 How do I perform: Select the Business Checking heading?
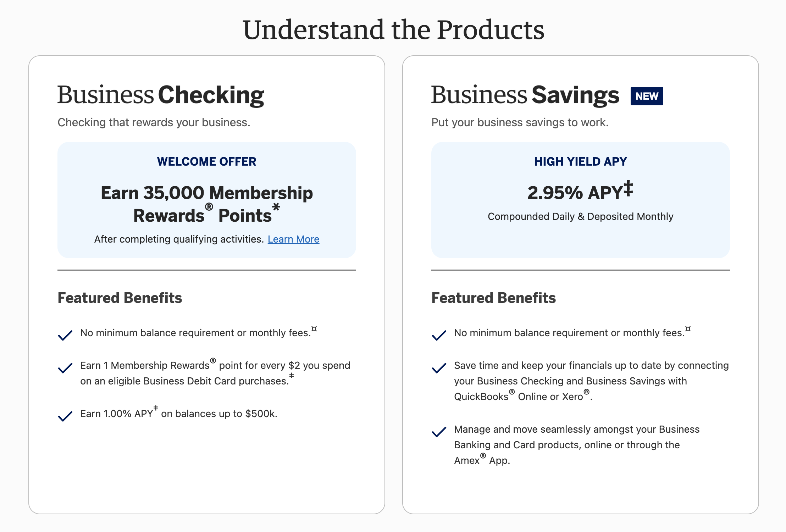(161, 95)
